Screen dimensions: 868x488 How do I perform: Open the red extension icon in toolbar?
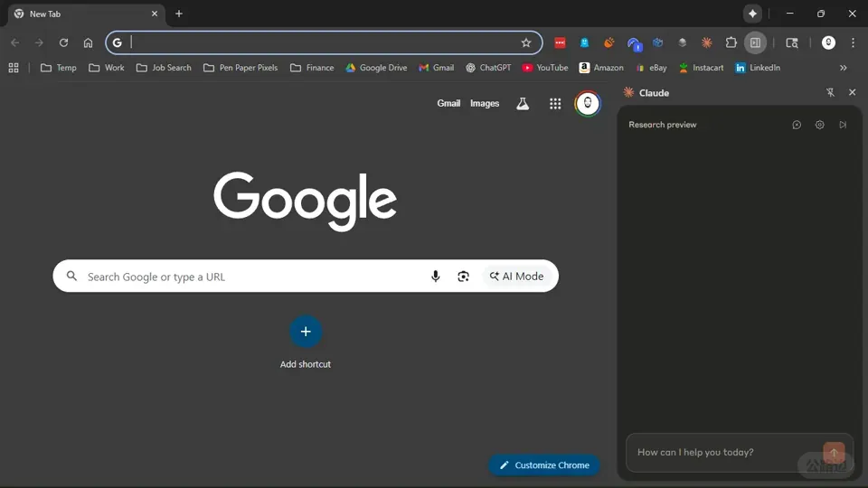(560, 42)
